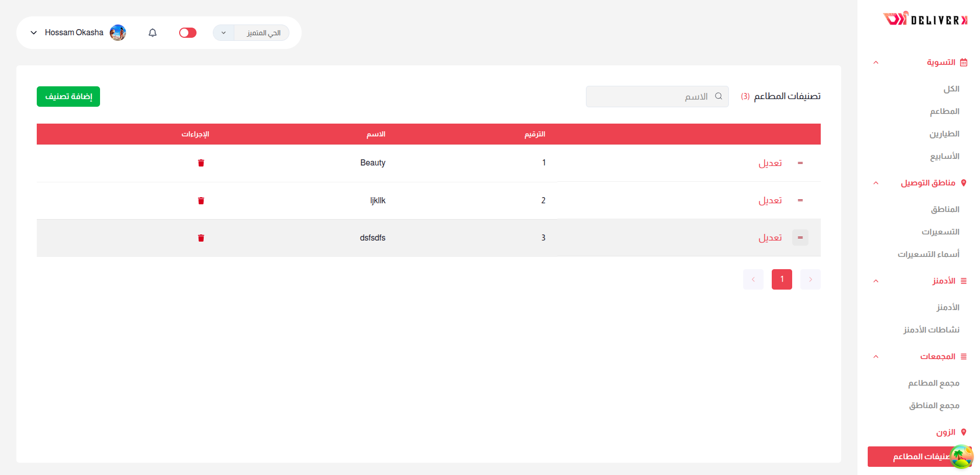This screenshot has width=980, height=475.
Task: Click trash icon for ljkllk row
Action: 201,201
